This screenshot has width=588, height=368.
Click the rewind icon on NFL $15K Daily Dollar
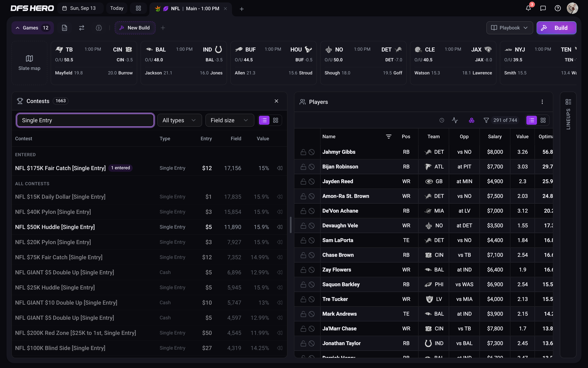[280, 197]
